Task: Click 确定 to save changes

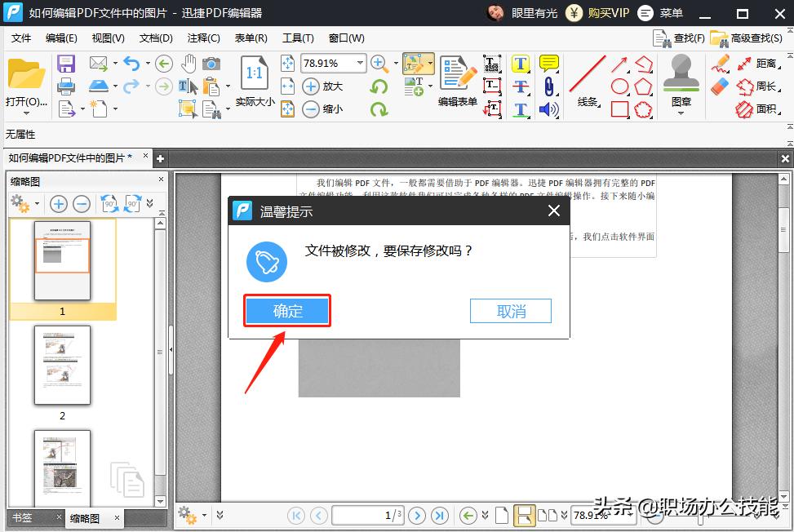Action: (x=287, y=311)
